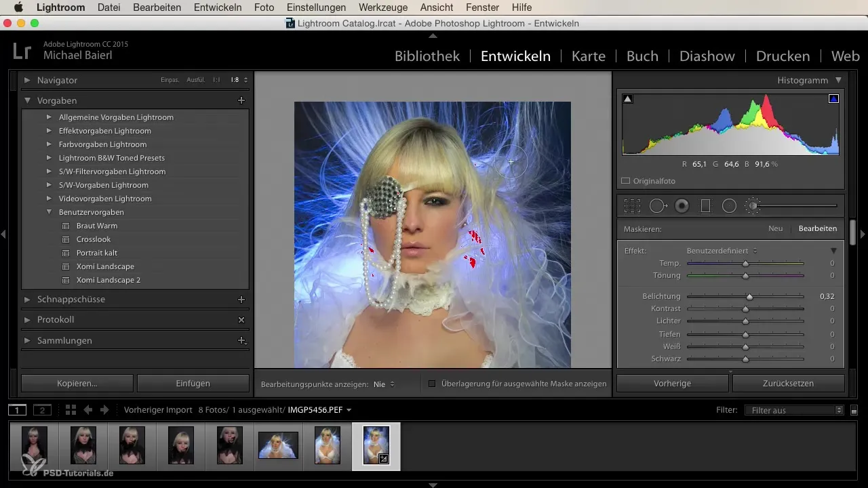Viewport: 868px width, 488px height.
Task: Click the Vorherige button
Action: coord(673,383)
